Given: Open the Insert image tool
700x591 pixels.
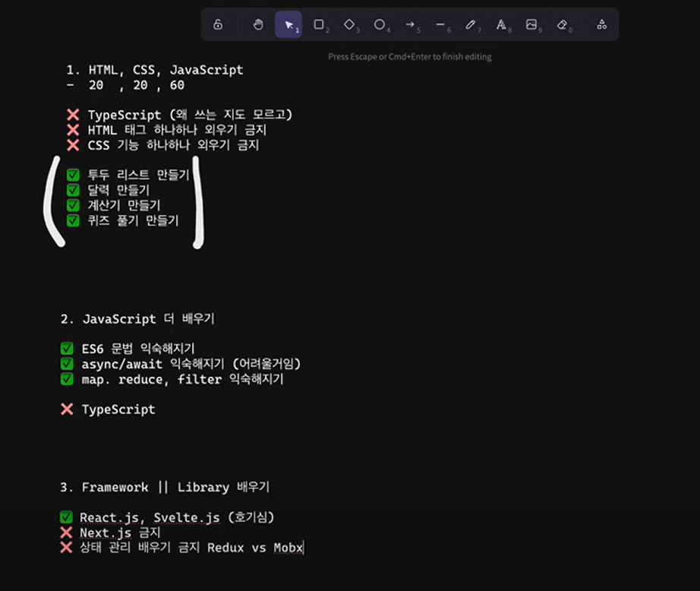Looking at the screenshot, I should click(x=531, y=24).
